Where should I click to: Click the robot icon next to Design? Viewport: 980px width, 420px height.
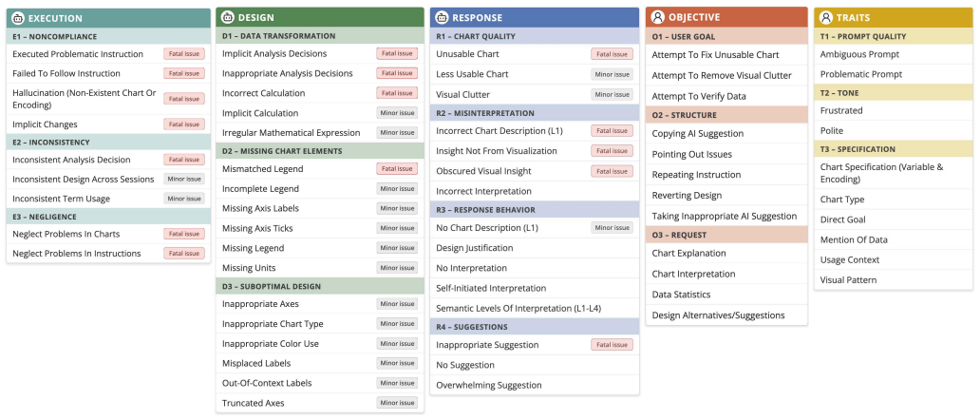[228, 17]
